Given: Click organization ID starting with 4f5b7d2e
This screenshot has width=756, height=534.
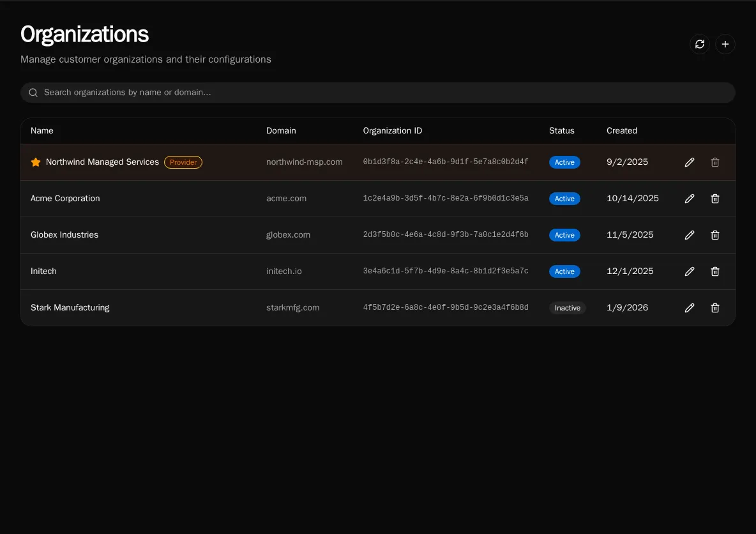Looking at the screenshot, I should [446, 307].
